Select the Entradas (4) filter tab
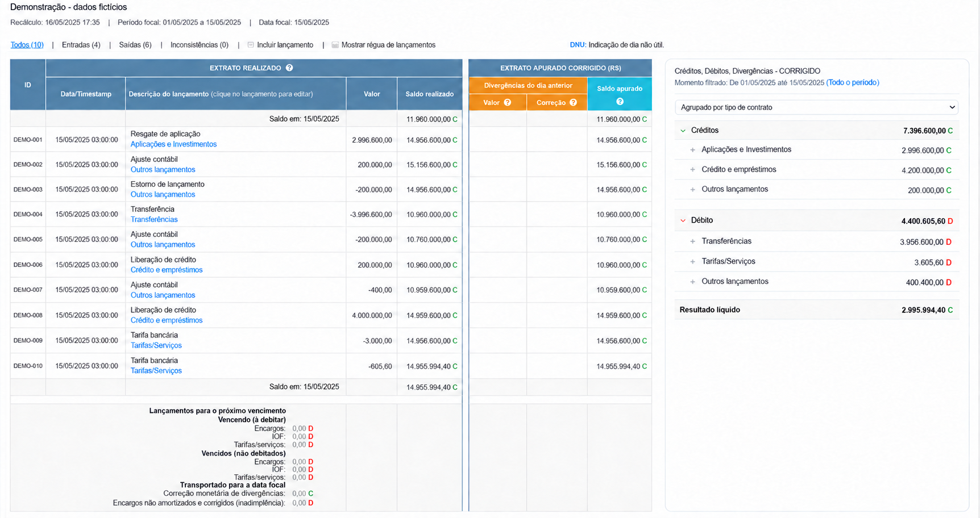 point(81,45)
